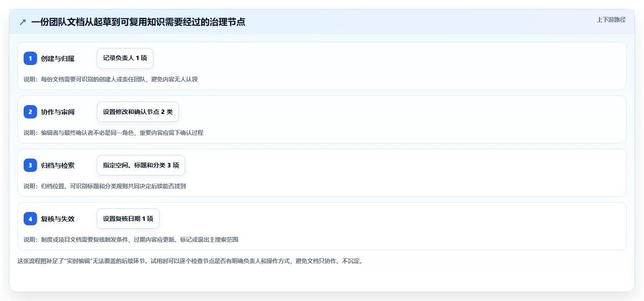Click the 归档与检索 step title

(x=58, y=165)
